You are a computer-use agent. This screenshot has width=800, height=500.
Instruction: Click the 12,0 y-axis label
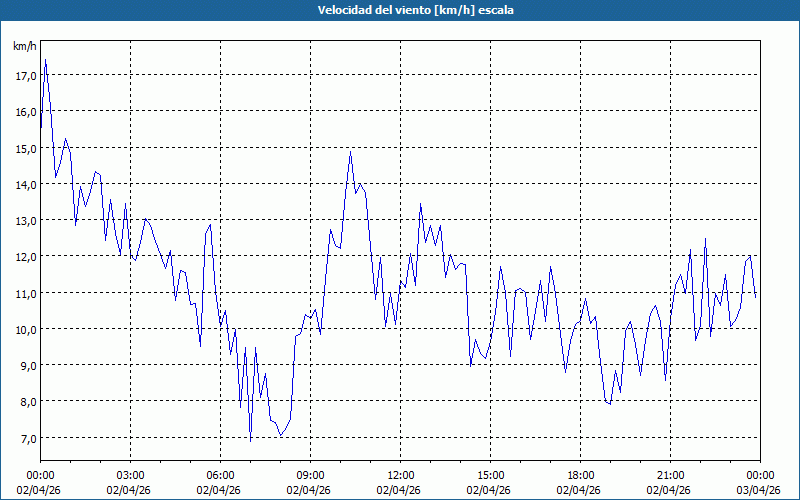pos(25,256)
